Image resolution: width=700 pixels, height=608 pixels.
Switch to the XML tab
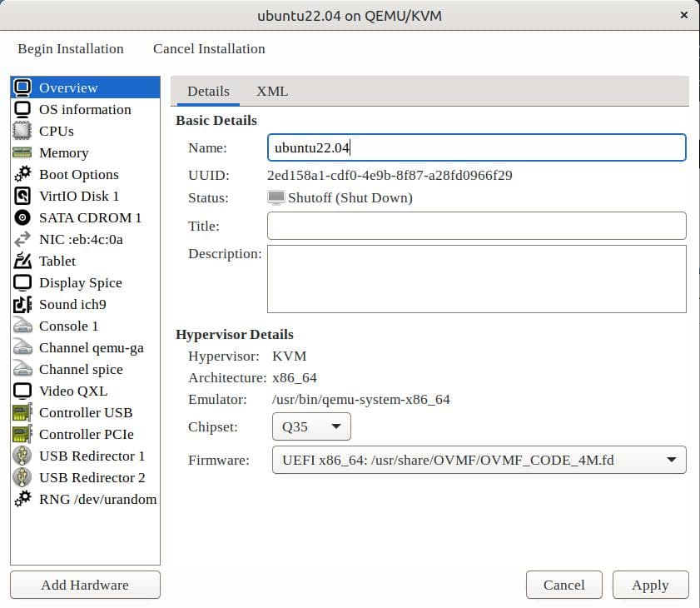[x=272, y=92]
